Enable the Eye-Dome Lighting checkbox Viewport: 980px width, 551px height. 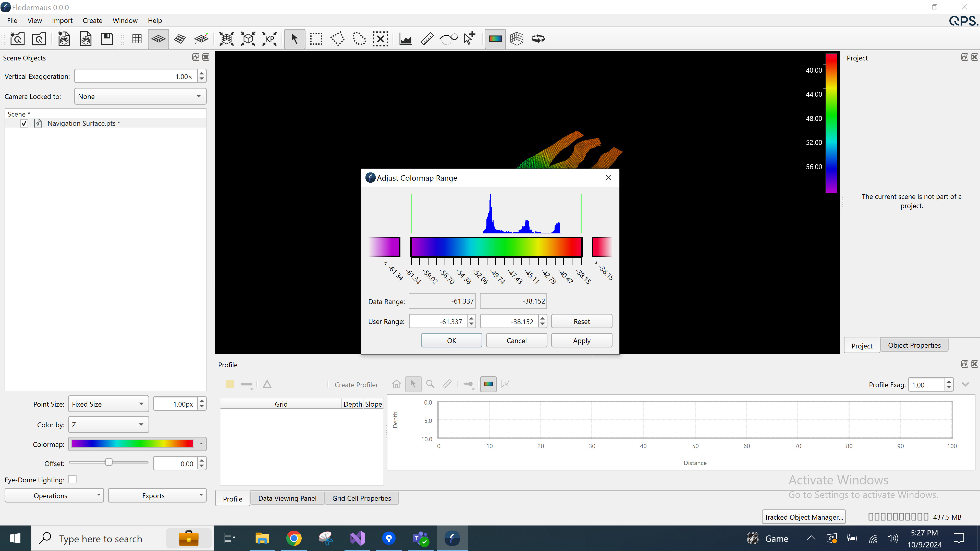coord(72,480)
